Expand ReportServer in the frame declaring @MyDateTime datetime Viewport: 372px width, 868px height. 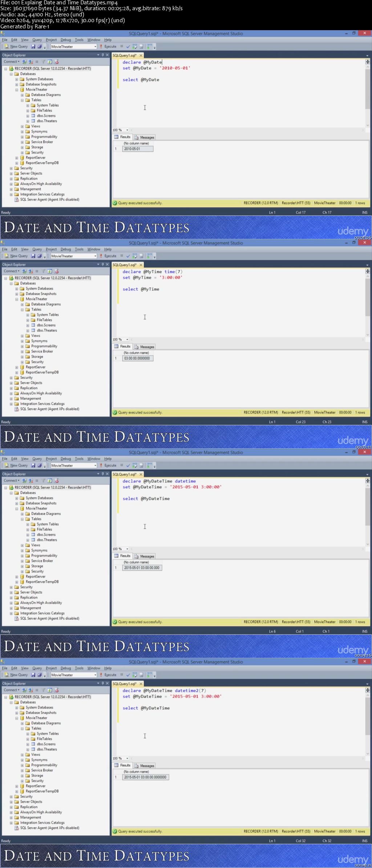17,577
